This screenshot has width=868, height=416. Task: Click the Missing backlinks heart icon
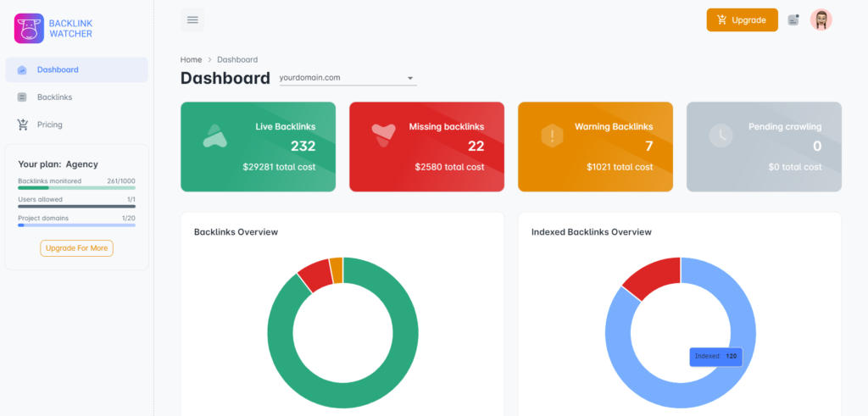(x=383, y=136)
